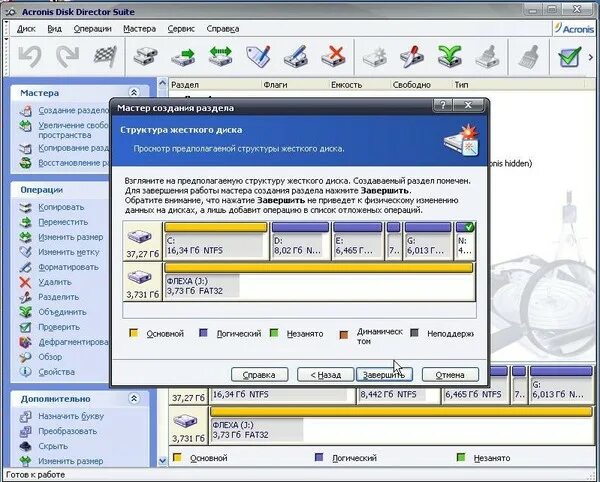Click the dialog Справка button

click(259, 375)
